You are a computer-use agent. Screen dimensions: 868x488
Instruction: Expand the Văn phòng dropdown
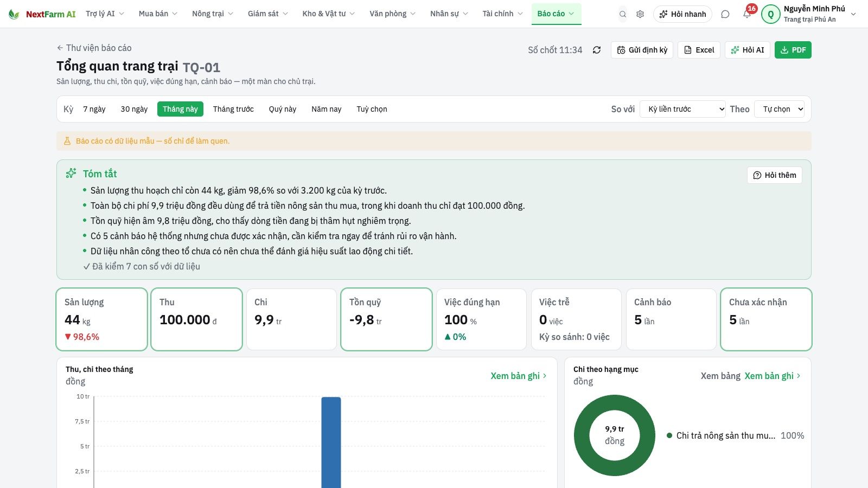coord(393,14)
